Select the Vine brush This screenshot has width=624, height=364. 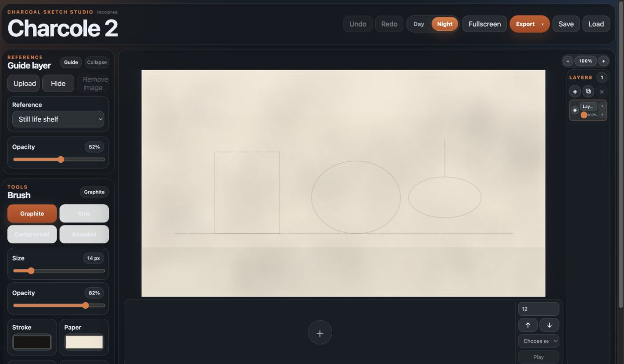coord(84,214)
